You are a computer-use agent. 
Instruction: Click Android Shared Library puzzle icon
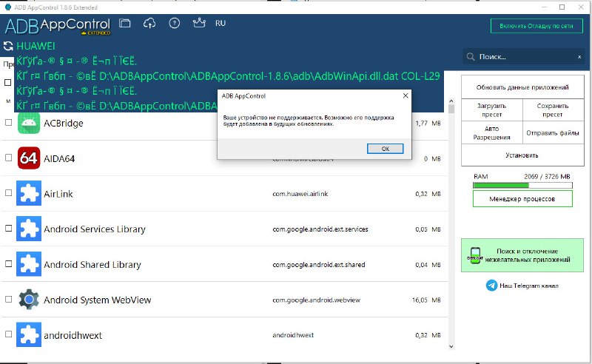(x=29, y=264)
